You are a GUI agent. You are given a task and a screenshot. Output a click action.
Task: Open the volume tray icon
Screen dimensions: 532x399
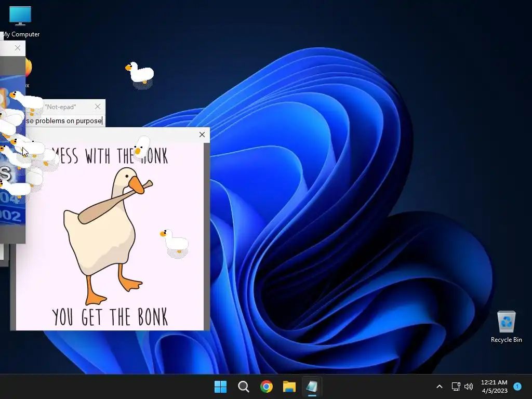pos(469,387)
